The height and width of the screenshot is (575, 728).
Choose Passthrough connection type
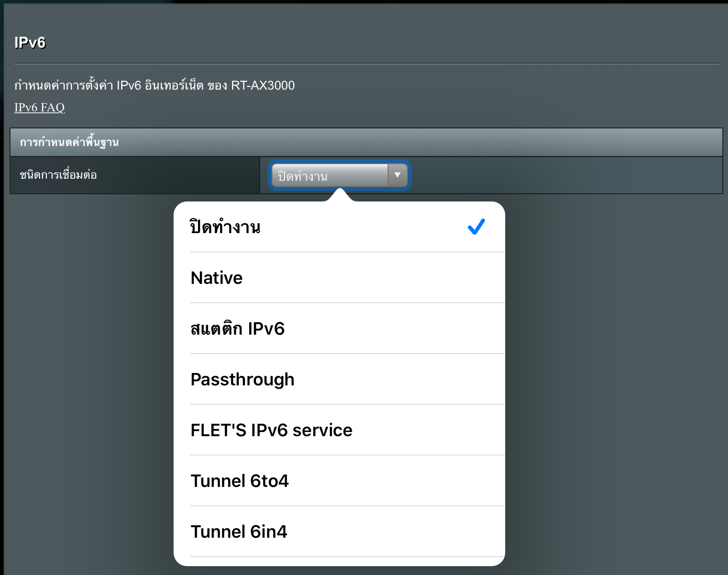(x=339, y=379)
